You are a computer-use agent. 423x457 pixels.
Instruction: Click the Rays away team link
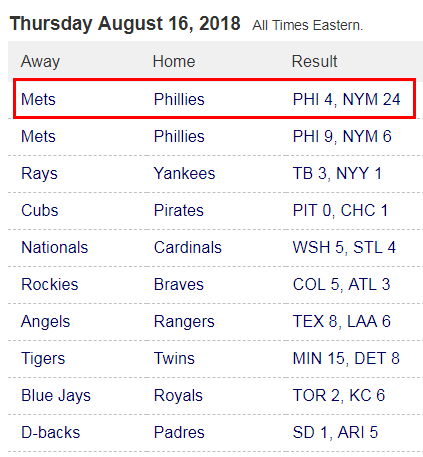pos(39,174)
